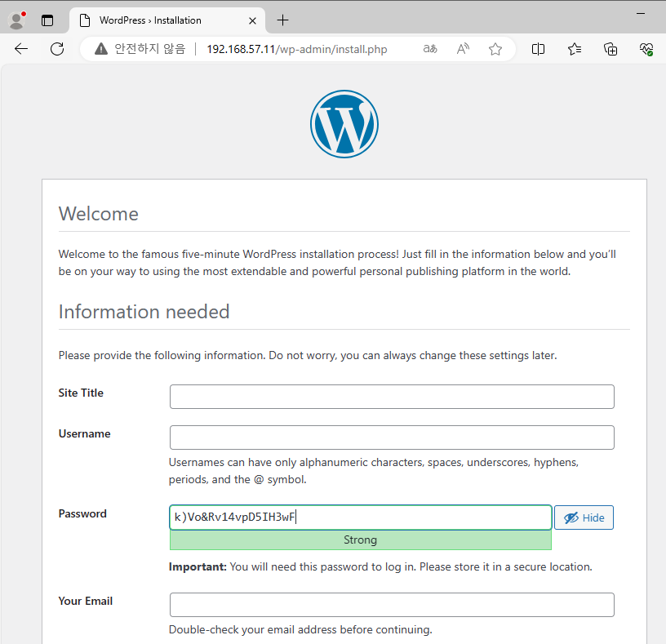Click the 'Double-check your email address' hint
666x644 pixels.
pyautogui.click(x=300, y=629)
